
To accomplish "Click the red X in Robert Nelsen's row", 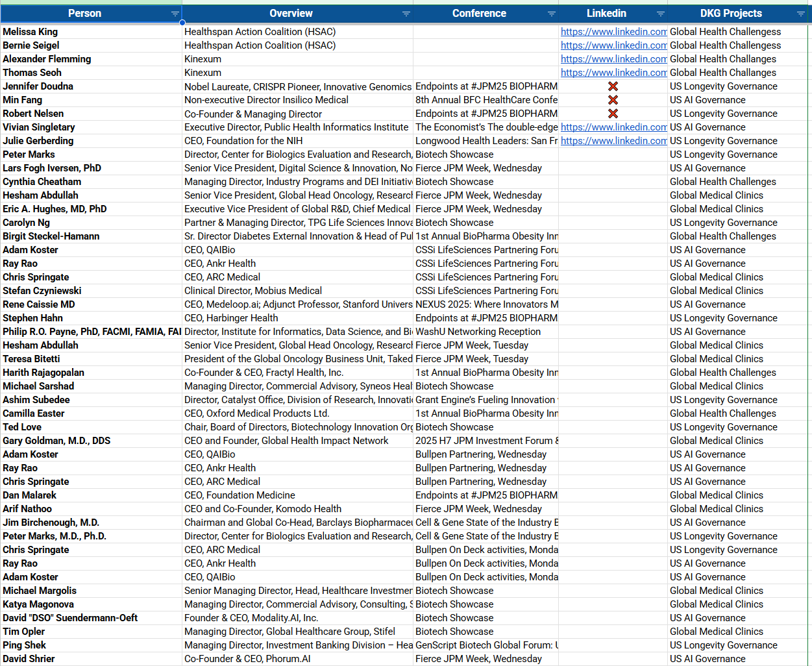I will click(612, 114).
